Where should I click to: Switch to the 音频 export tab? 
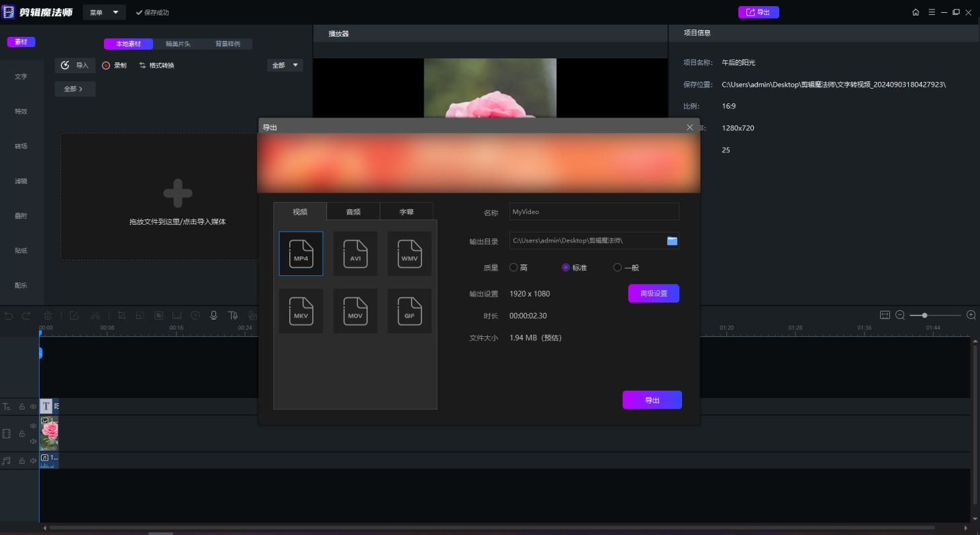[353, 211]
